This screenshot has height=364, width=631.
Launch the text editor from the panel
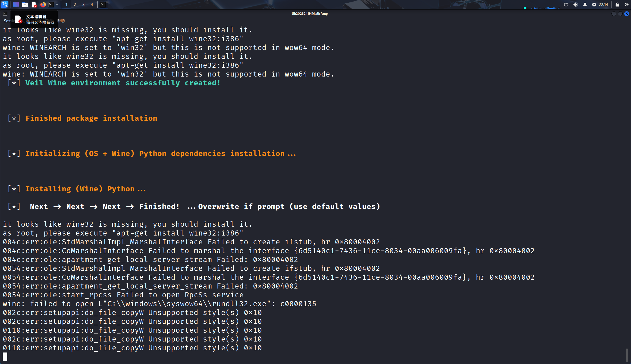click(34, 5)
